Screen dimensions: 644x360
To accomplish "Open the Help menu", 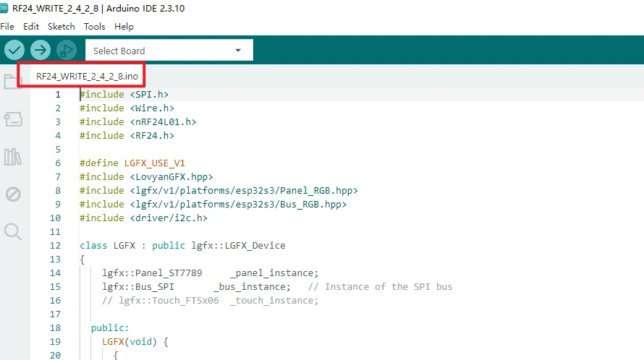I will click(124, 27).
